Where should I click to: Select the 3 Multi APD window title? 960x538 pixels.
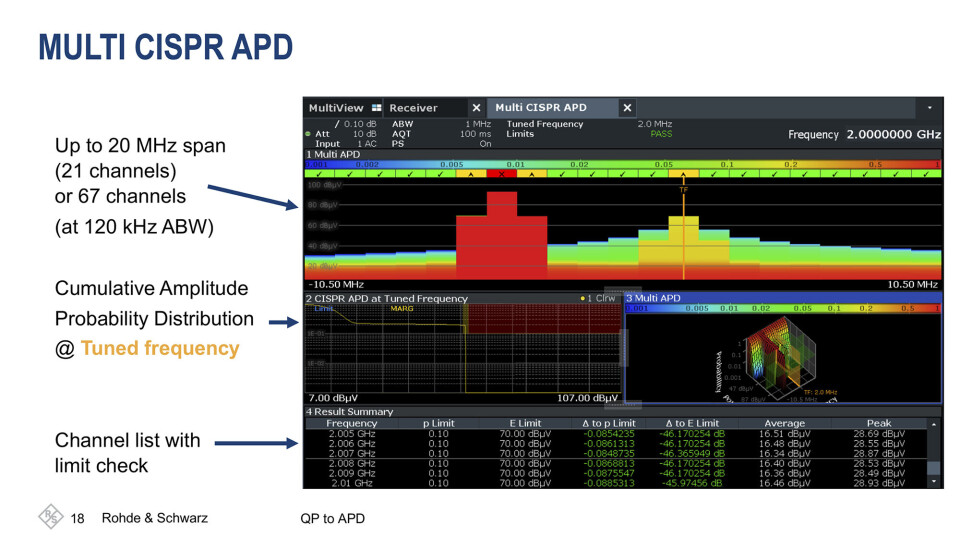pyautogui.click(x=653, y=298)
